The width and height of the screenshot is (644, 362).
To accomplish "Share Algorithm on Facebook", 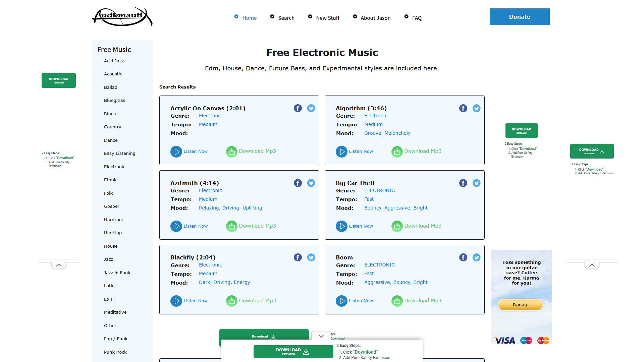I will [463, 108].
